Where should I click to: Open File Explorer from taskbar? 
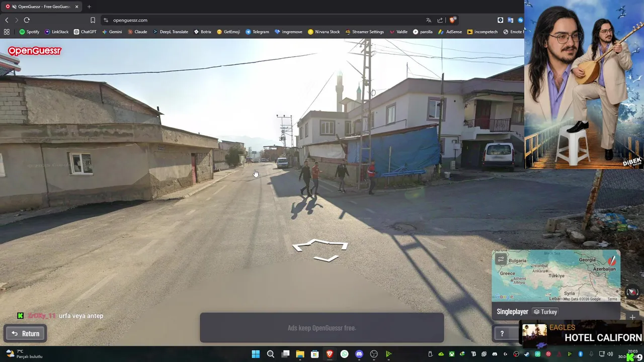coord(300,354)
